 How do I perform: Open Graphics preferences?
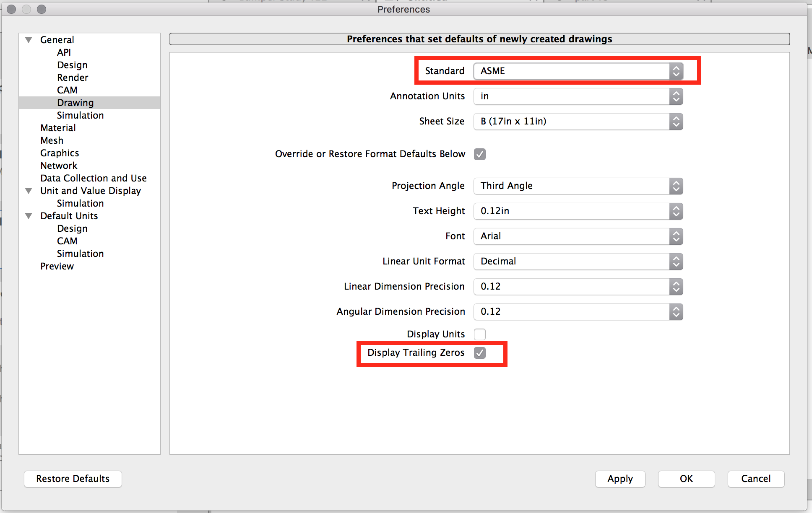coord(60,153)
